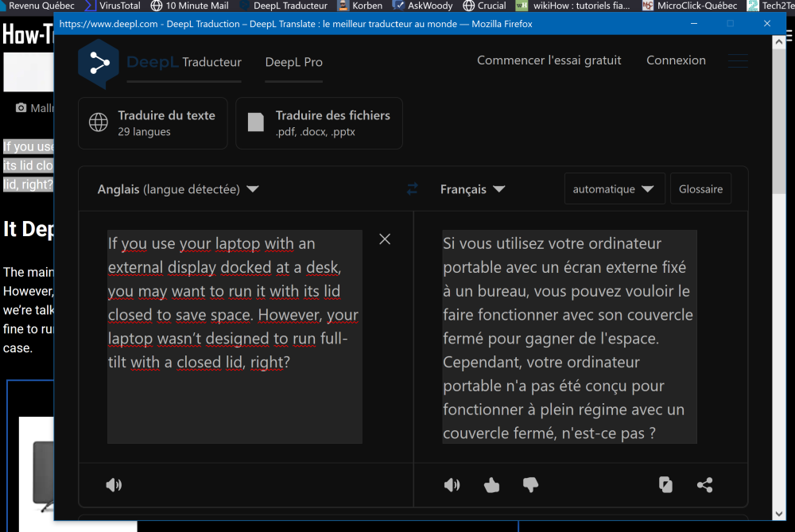Click Connexion link

click(x=676, y=60)
